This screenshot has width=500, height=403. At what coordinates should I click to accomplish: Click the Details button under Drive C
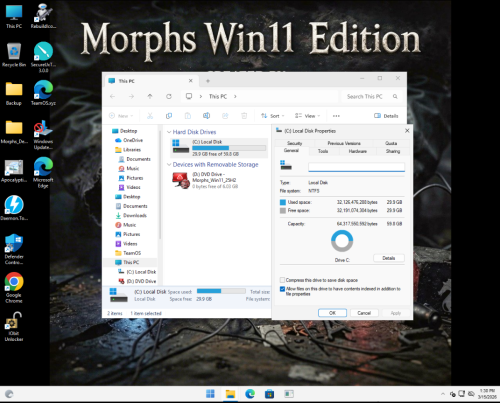pyautogui.click(x=389, y=258)
